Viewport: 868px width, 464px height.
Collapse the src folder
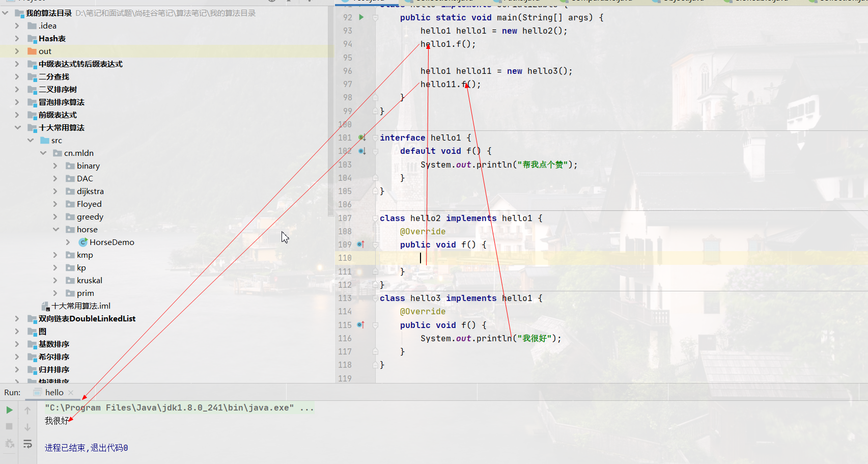[30, 140]
